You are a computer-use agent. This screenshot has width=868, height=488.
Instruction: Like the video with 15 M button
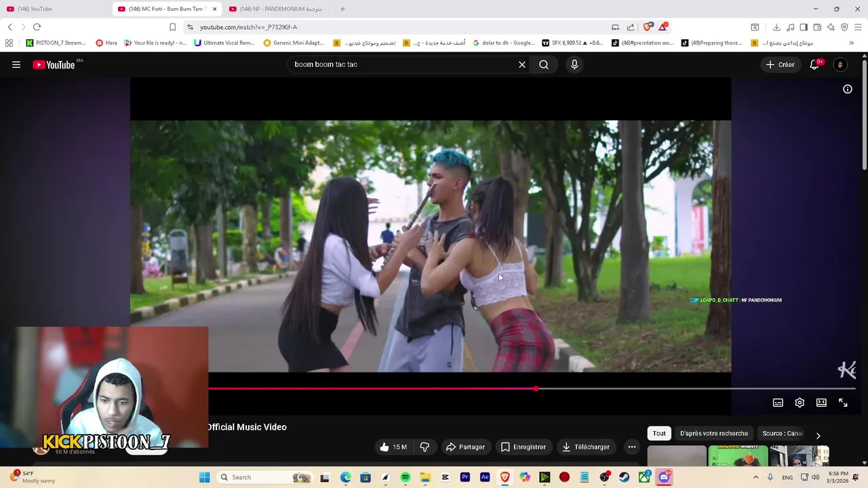point(393,447)
